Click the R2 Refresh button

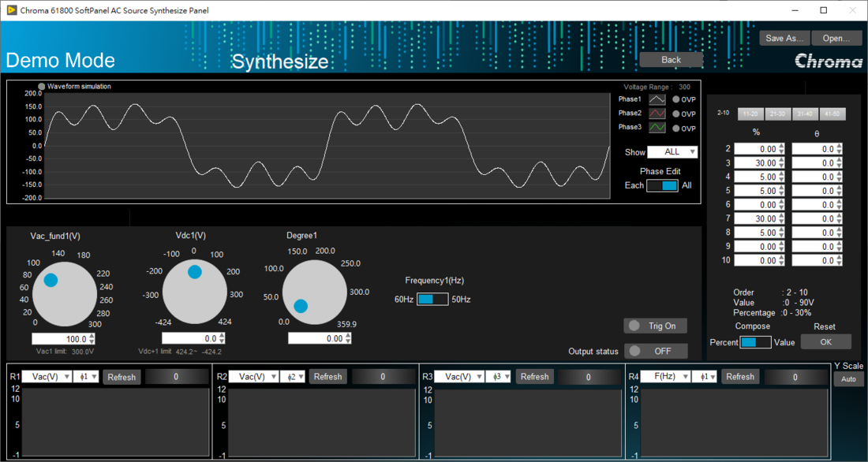pyautogui.click(x=327, y=378)
